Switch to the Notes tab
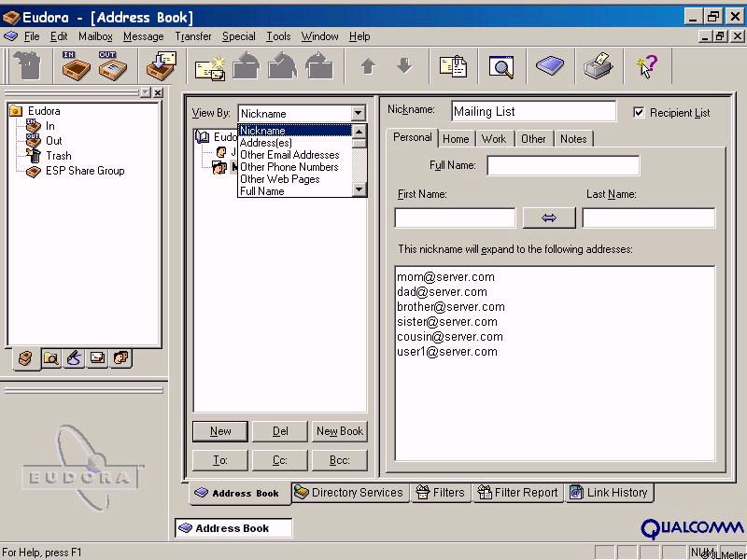This screenshot has width=747, height=560. point(573,139)
